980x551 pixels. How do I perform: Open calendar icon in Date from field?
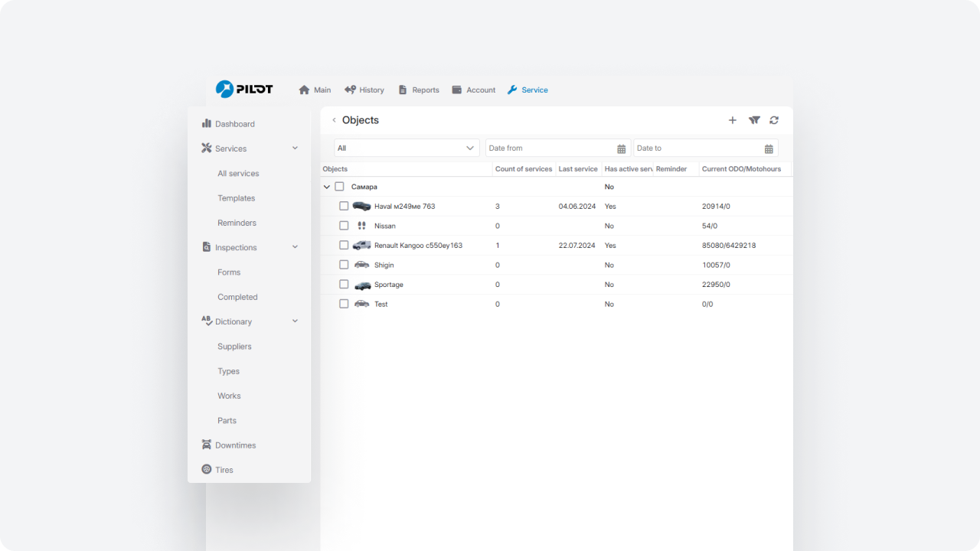coord(621,148)
